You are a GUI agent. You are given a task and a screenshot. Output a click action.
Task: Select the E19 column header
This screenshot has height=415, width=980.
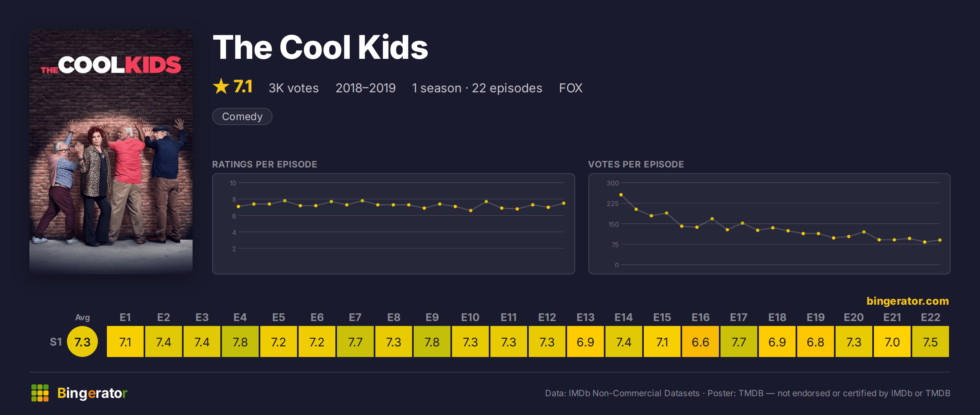pyautogui.click(x=816, y=317)
